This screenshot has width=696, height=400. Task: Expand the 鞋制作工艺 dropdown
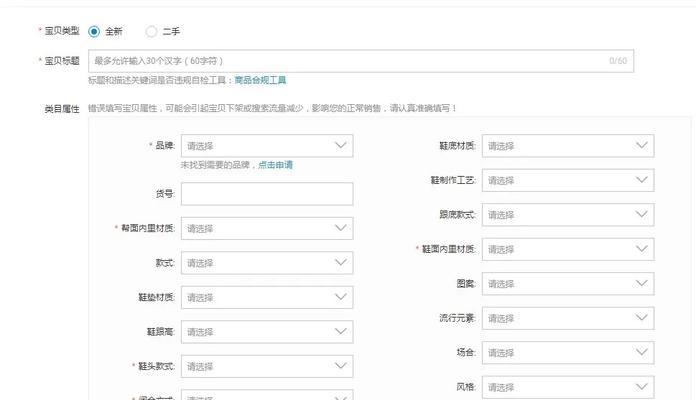[x=568, y=180]
